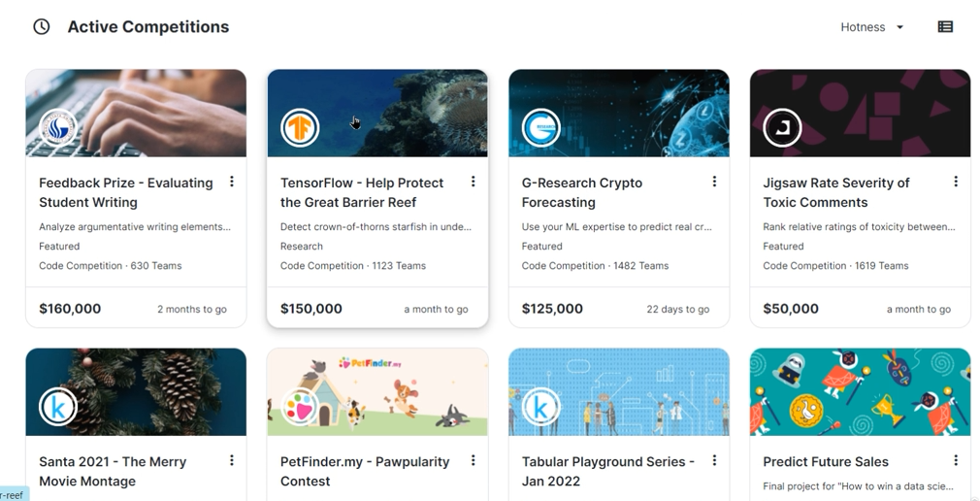Screen dimensions: 980x501
Task: Open the Hotness sort dropdown
Action: (x=871, y=27)
